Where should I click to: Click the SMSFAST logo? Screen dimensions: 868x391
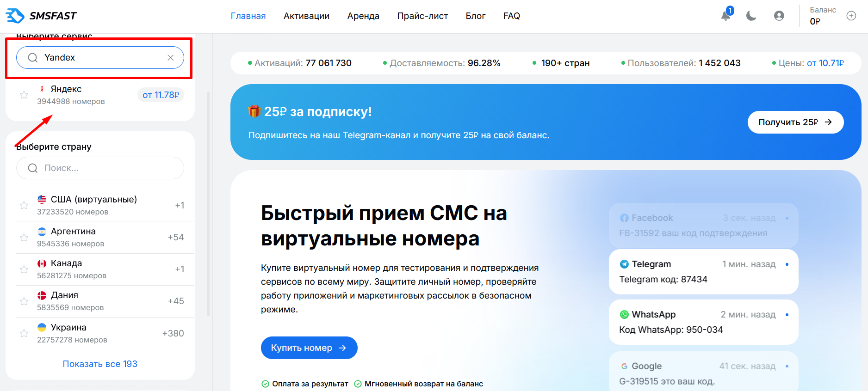41,16
